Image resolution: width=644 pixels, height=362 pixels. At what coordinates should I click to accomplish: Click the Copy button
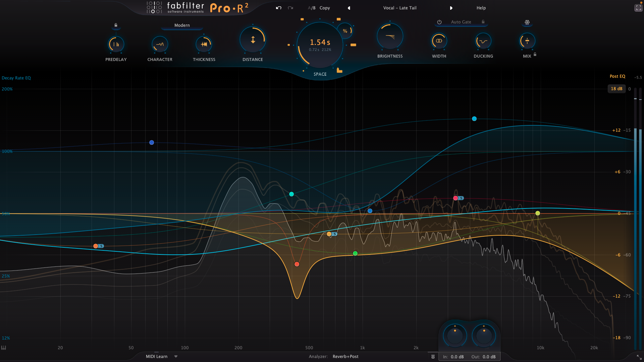[324, 8]
